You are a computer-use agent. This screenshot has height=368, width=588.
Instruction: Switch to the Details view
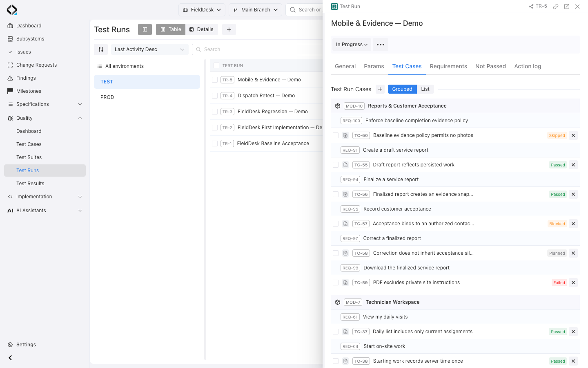click(x=201, y=29)
